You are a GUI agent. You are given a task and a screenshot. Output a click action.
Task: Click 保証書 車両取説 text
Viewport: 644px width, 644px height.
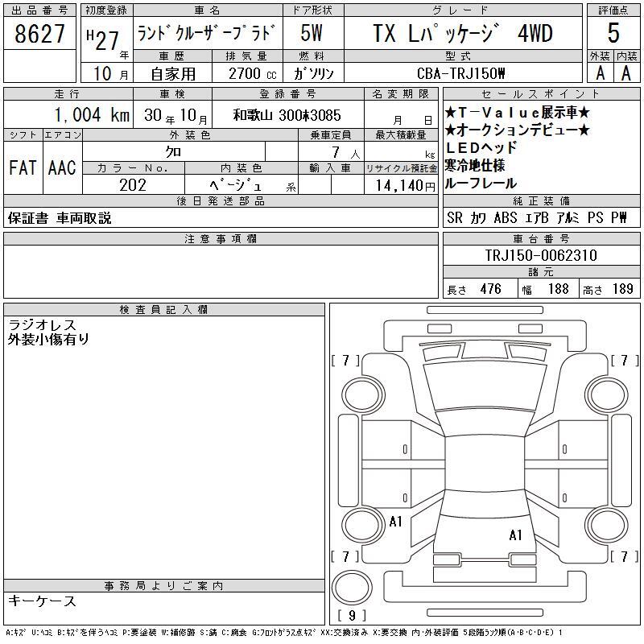click(x=60, y=218)
